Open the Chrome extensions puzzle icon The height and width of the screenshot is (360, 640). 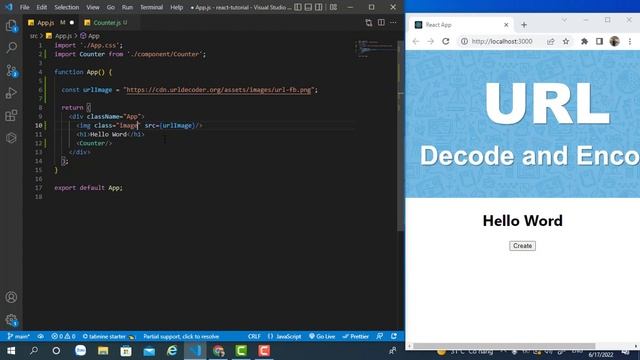(584, 41)
